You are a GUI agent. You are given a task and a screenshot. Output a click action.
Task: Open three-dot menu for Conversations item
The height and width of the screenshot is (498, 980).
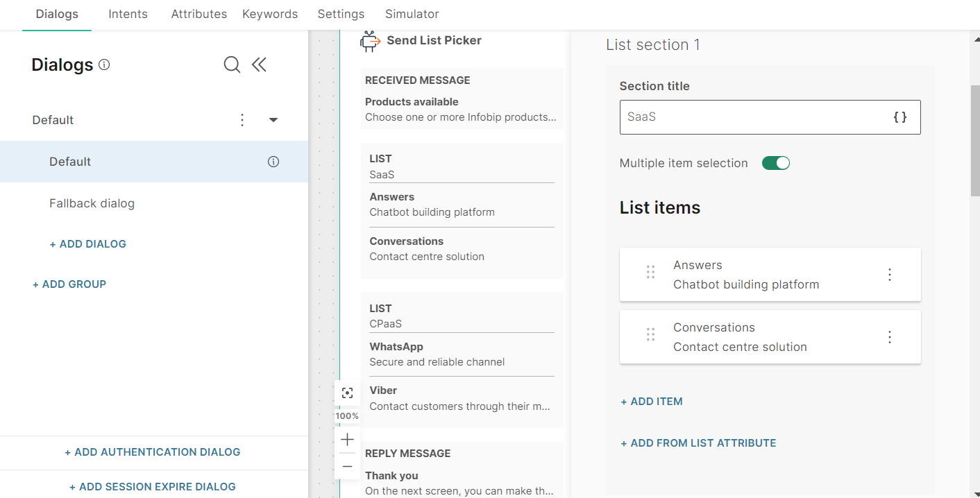click(x=890, y=337)
